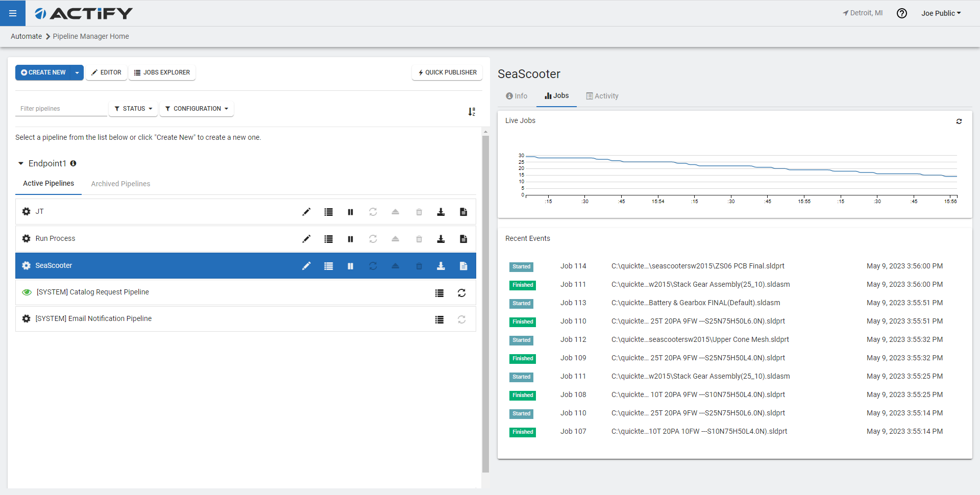Click the Quick Publisher button

coord(447,72)
